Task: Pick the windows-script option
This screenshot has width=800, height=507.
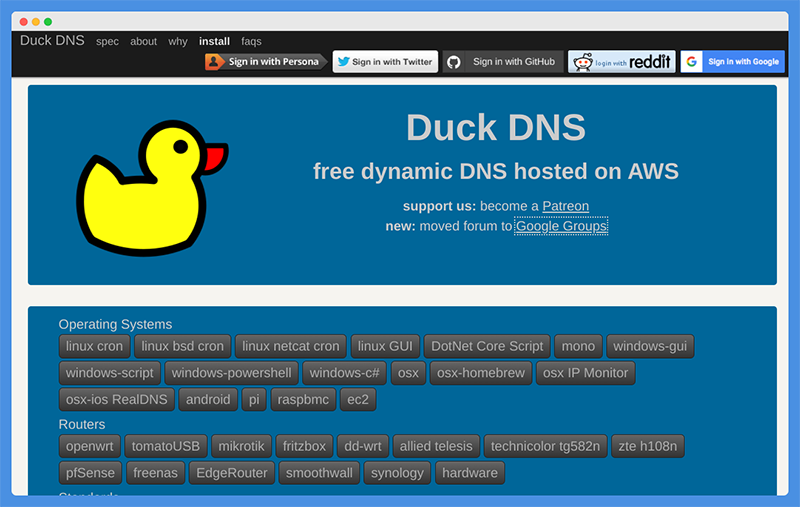Action: (x=110, y=373)
